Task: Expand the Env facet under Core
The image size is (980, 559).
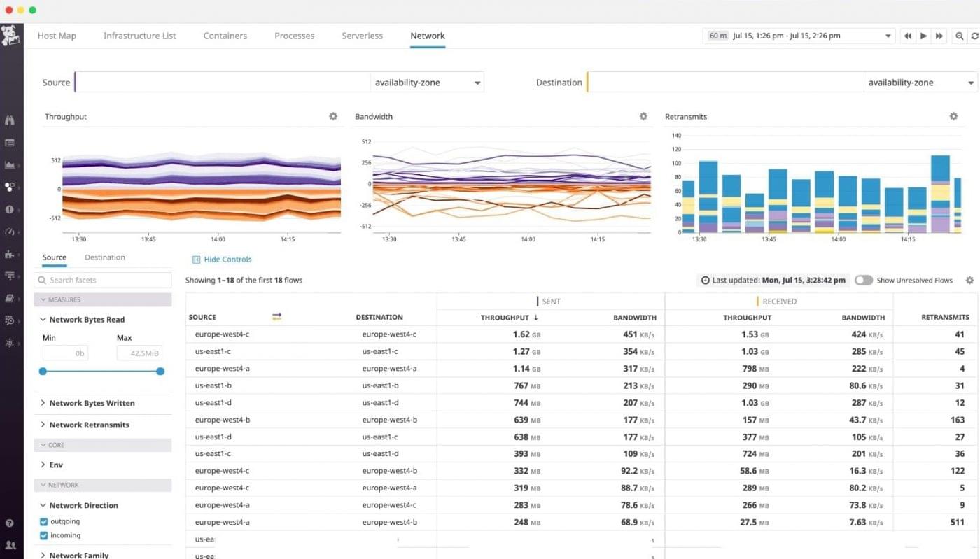Action: (55, 465)
